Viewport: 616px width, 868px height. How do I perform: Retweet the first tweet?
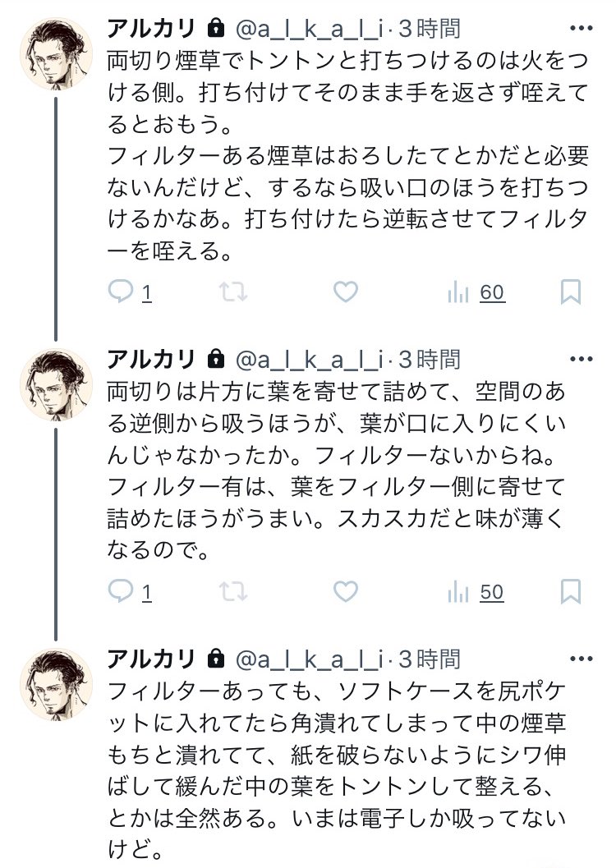(233, 292)
